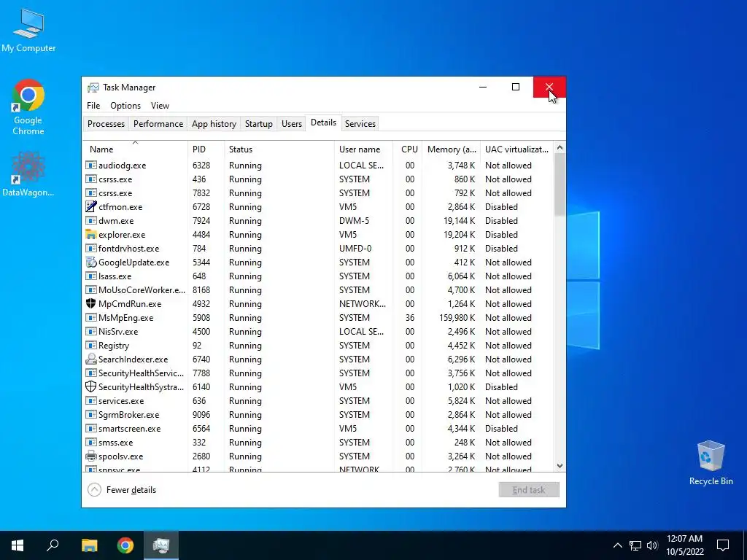Click the MsMpEng.exe process icon
The image size is (747, 560).
(91, 318)
